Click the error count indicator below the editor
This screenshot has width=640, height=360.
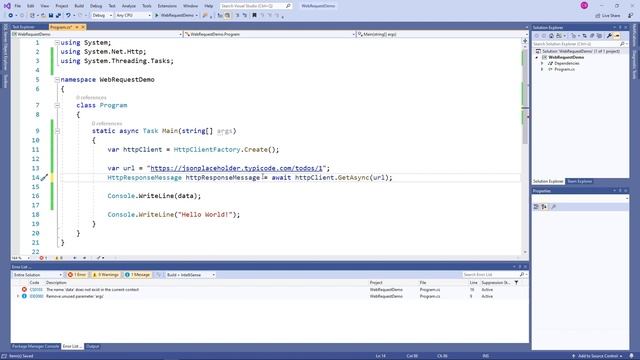43,258
